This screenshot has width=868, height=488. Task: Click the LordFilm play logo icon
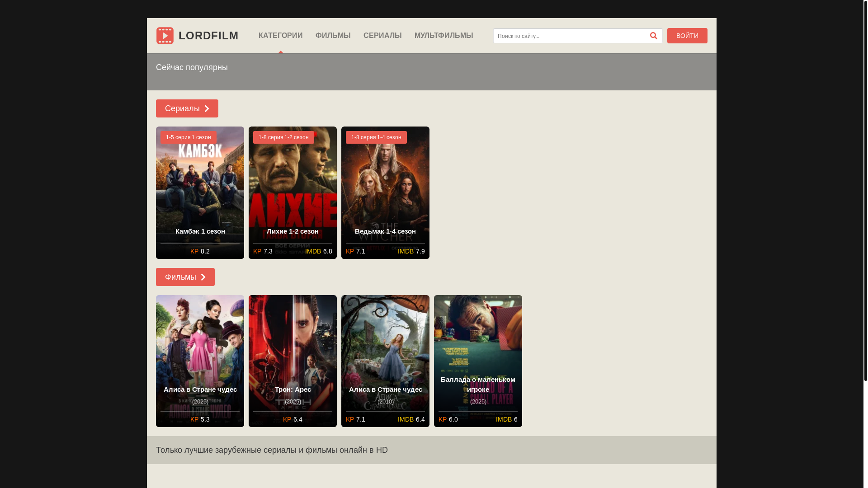click(165, 36)
